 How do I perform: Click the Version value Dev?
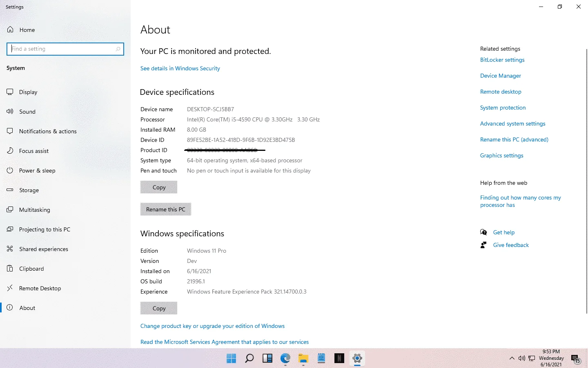(x=192, y=261)
